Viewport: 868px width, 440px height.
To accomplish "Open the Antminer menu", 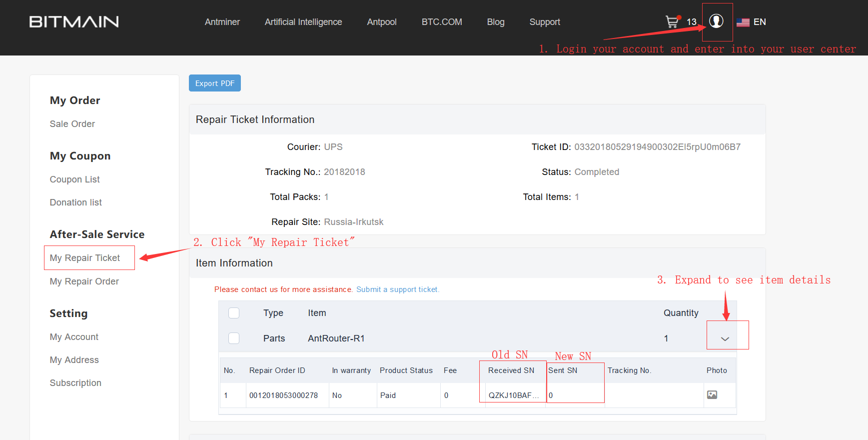I will click(222, 22).
